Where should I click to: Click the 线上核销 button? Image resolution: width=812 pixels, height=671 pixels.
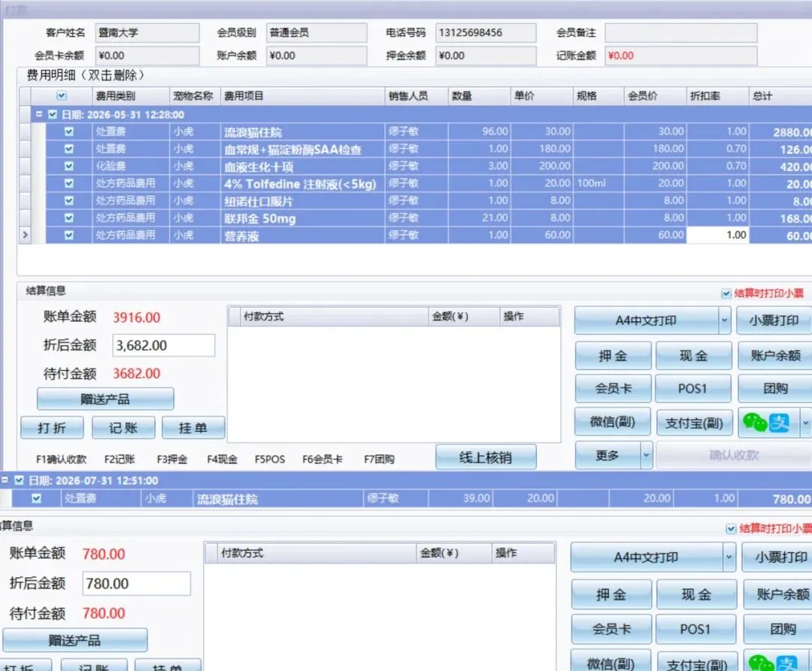486,457
